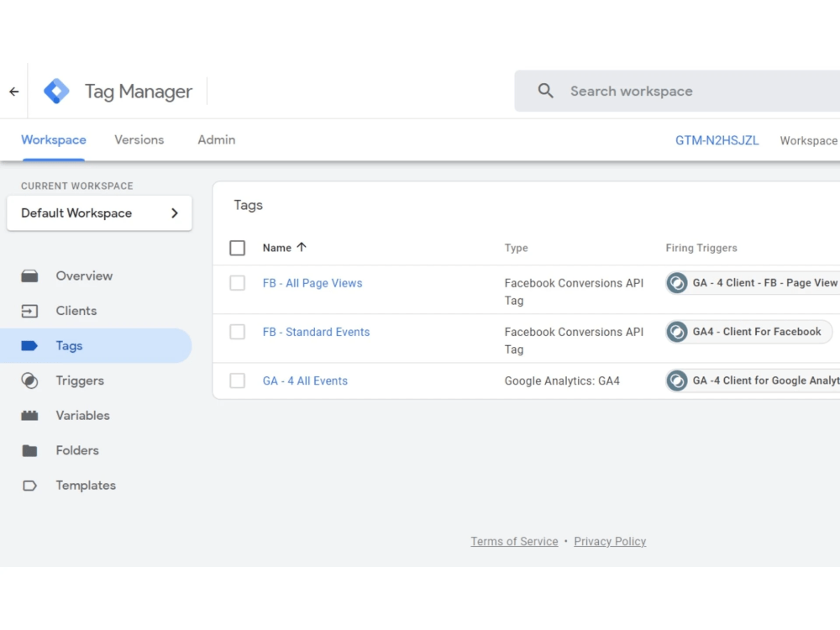Image resolution: width=840 pixels, height=630 pixels.
Task: Click the back arrow icon
Action: point(14,92)
